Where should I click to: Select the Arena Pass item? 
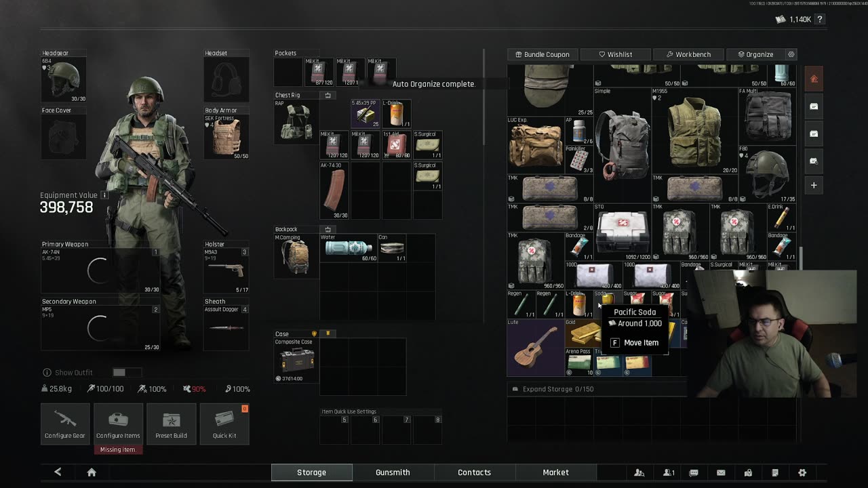[x=579, y=362]
